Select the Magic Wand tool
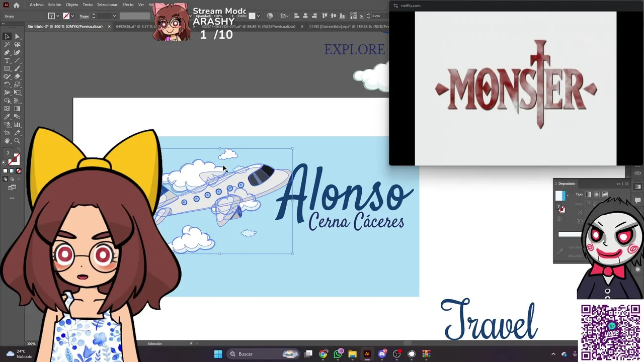This screenshot has width=644, height=362. click(x=7, y=44)
